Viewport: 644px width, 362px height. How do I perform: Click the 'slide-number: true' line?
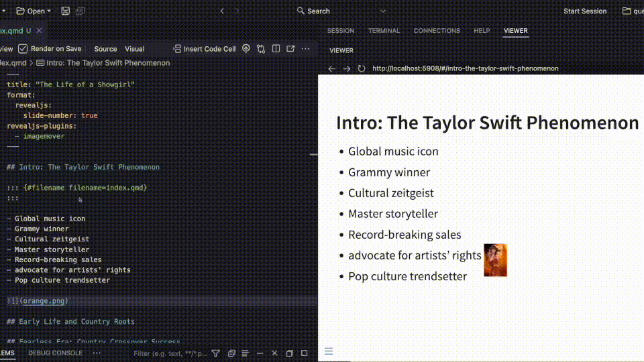60,115
